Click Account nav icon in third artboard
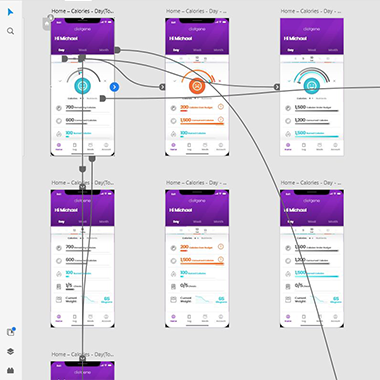Image resolution: width=380 pixels, height=380 pixels. [x=335, y=146]
